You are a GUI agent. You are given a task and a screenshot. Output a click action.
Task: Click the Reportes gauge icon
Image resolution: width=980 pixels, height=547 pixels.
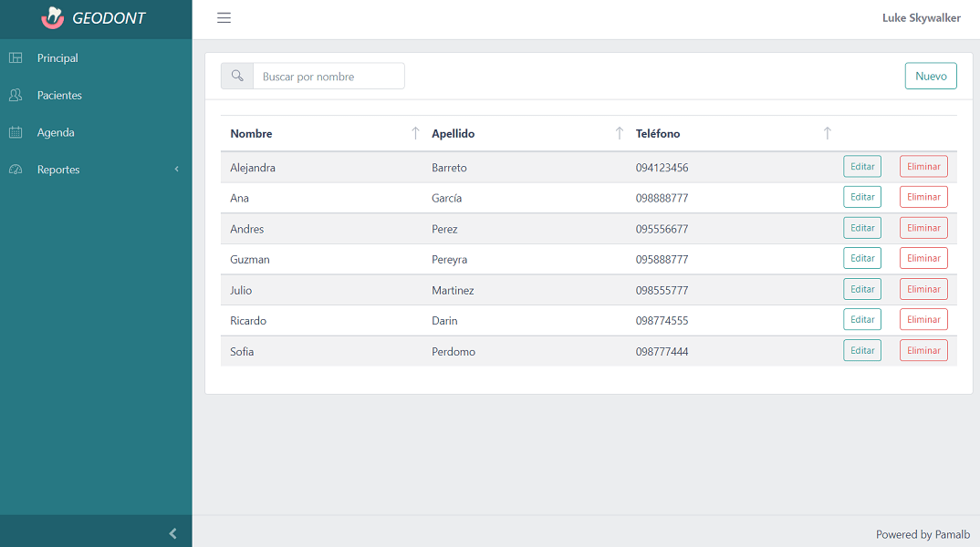click(16, 170)
